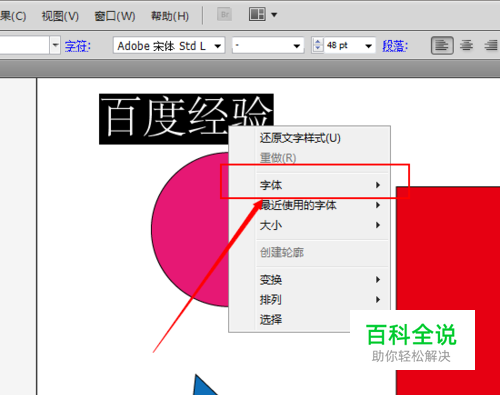Choose 创建轮廓 in context menu
This screenshot has height=395, width=500.
310,252
